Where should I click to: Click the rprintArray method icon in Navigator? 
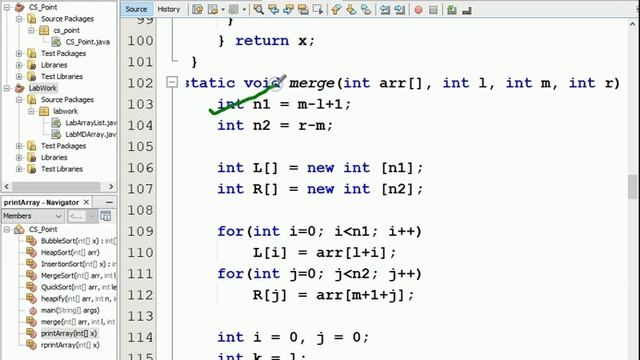(31, 345)
